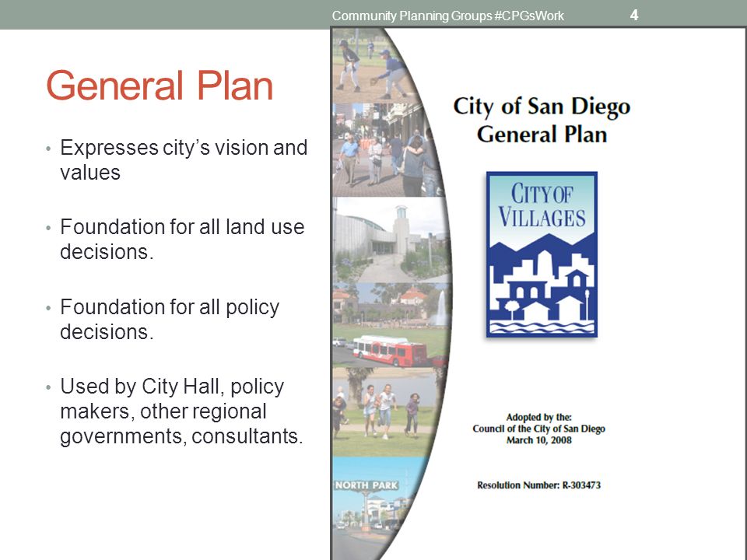Click header text 'Community Planning Groups #CPGsWork'

448,16
